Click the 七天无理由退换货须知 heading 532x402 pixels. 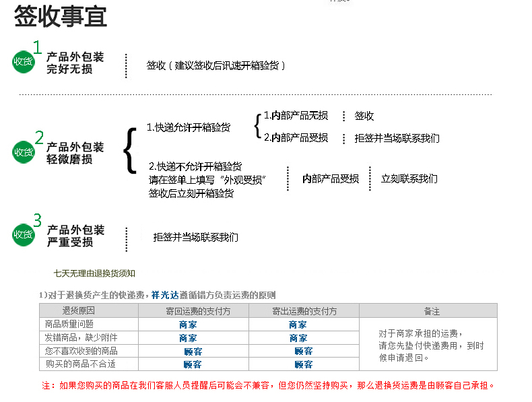click(x=94, y=273)
